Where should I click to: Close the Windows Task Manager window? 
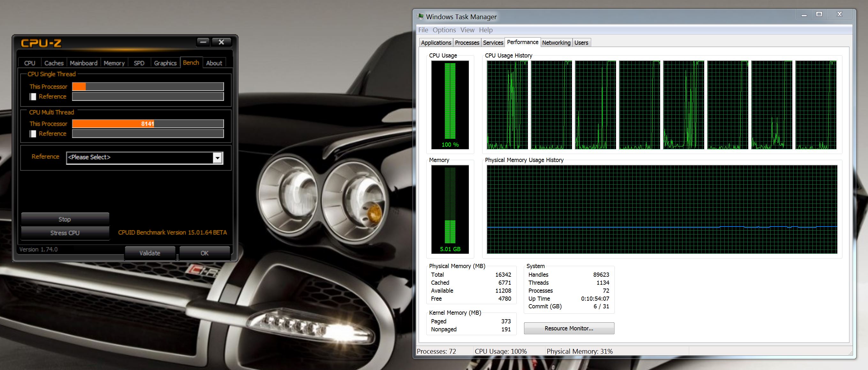(839, 14)
